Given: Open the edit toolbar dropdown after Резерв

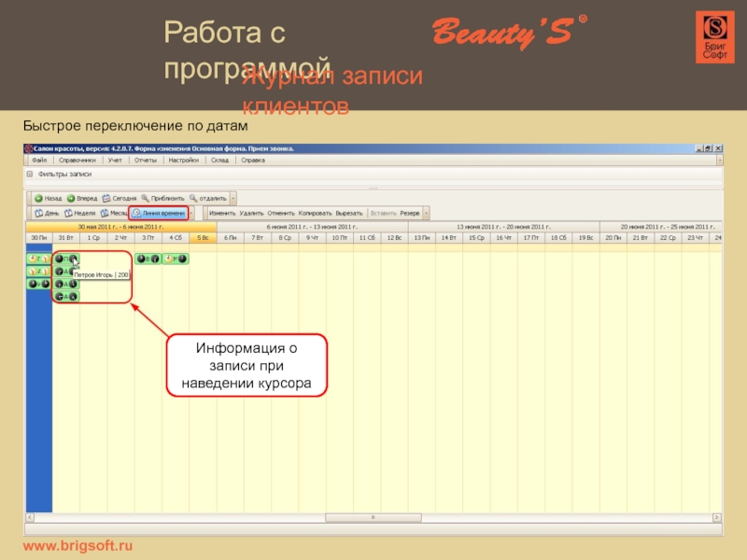Looking at the screenshot, I should 427,213.
